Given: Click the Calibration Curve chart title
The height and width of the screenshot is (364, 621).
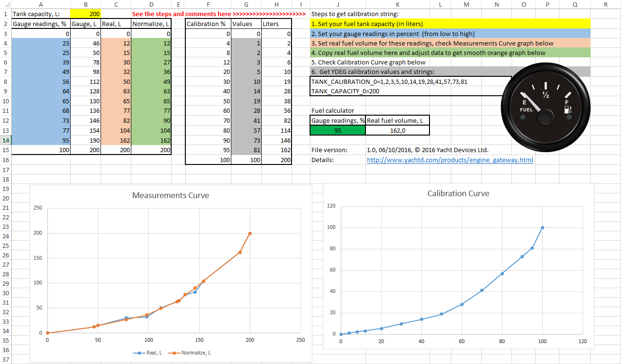Looking at the screenshot, I should click(458, 193).
